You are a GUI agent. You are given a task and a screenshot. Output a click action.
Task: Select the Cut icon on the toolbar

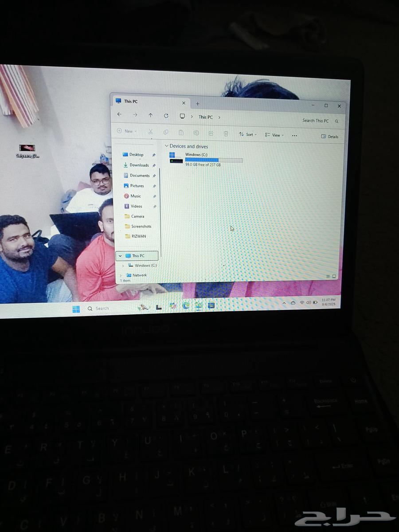[x=151, y=132]
